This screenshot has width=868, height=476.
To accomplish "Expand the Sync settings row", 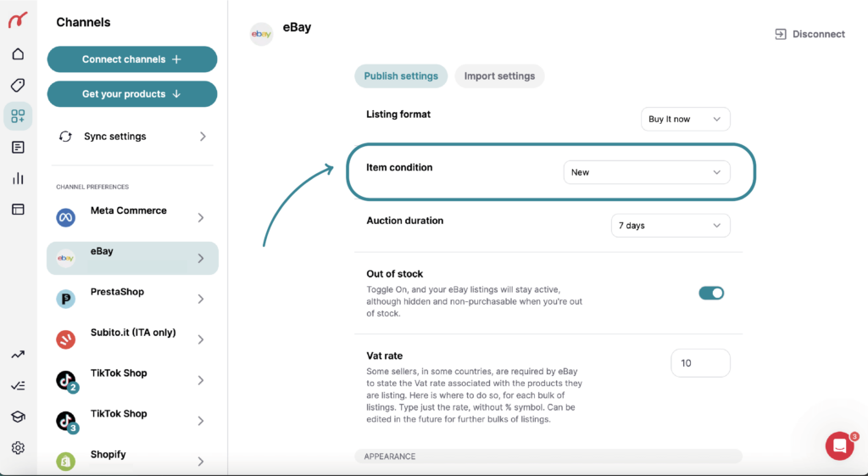I will click(132, 137).
